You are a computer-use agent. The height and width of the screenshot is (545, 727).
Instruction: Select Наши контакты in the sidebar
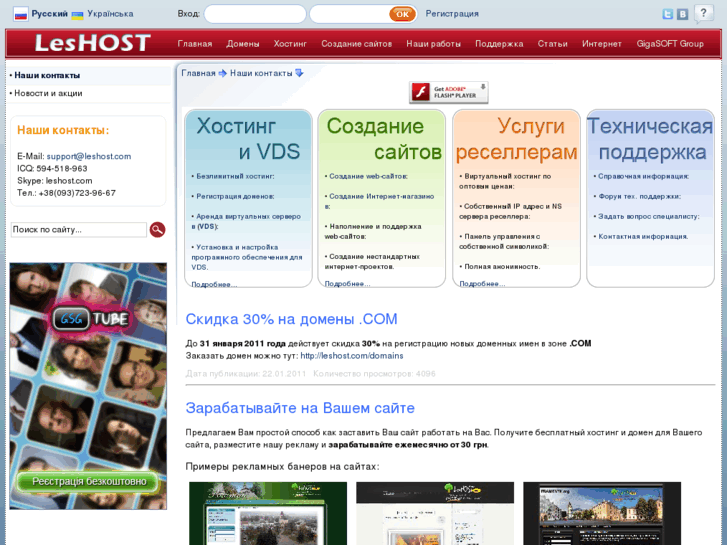pyautogui.click(x=47, y=75)
